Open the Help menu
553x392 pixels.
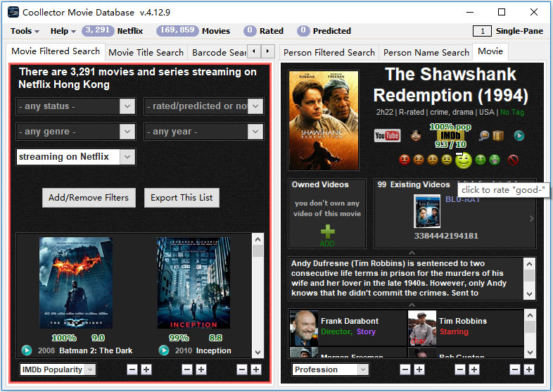[63, 31]
